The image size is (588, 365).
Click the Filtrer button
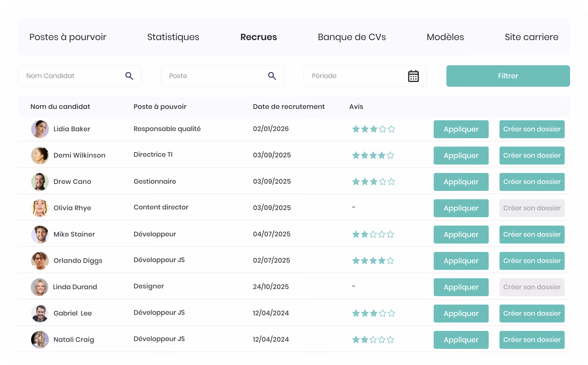[x=508, y=76]
